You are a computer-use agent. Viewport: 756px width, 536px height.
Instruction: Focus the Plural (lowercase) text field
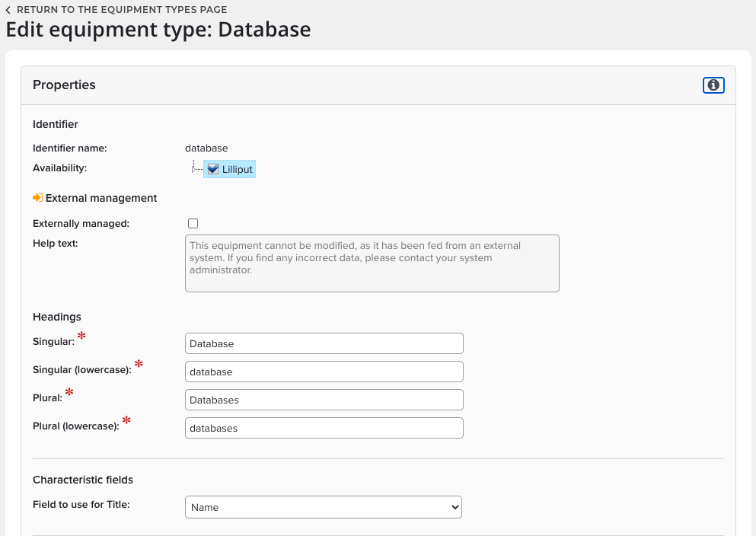pyautogui.click(x=324, y=428)
